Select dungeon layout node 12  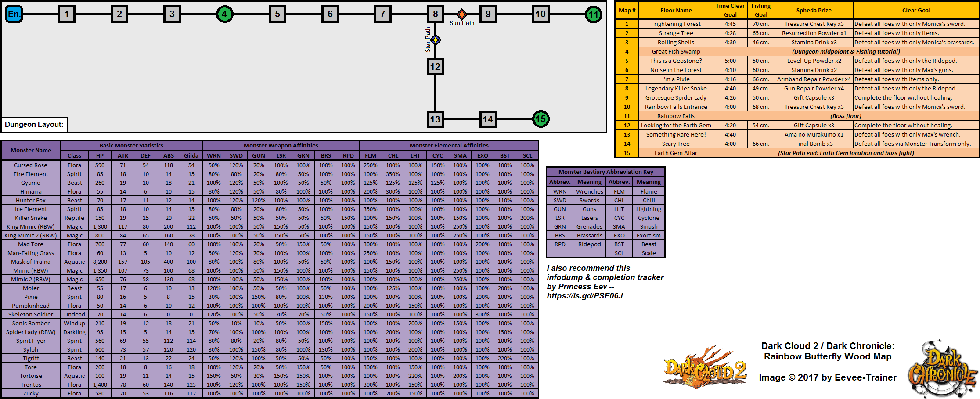point(436,67)
